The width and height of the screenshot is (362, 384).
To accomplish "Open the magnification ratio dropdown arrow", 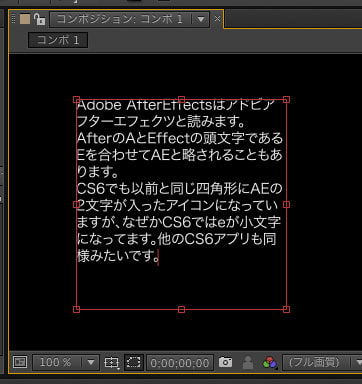I will (x=90, y=362).
